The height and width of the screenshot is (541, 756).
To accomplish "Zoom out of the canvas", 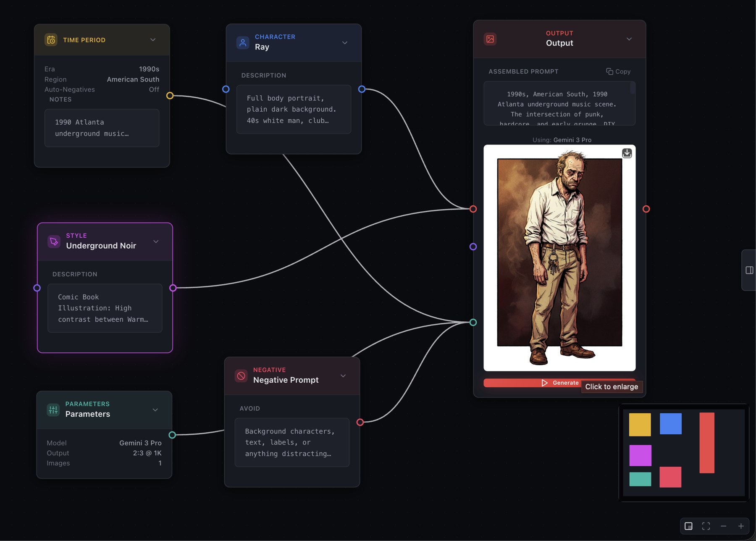I will (x=723, y=526).
